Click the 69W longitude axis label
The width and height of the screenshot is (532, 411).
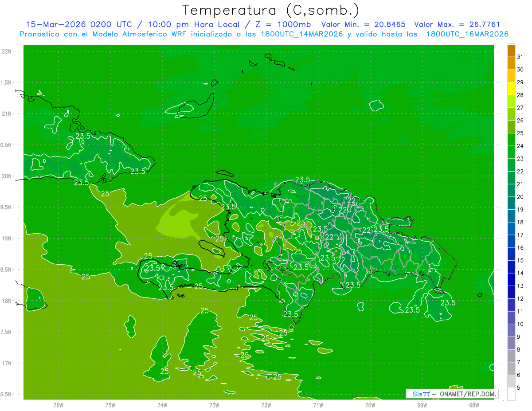pyautogui.click(x=422, y=405)
